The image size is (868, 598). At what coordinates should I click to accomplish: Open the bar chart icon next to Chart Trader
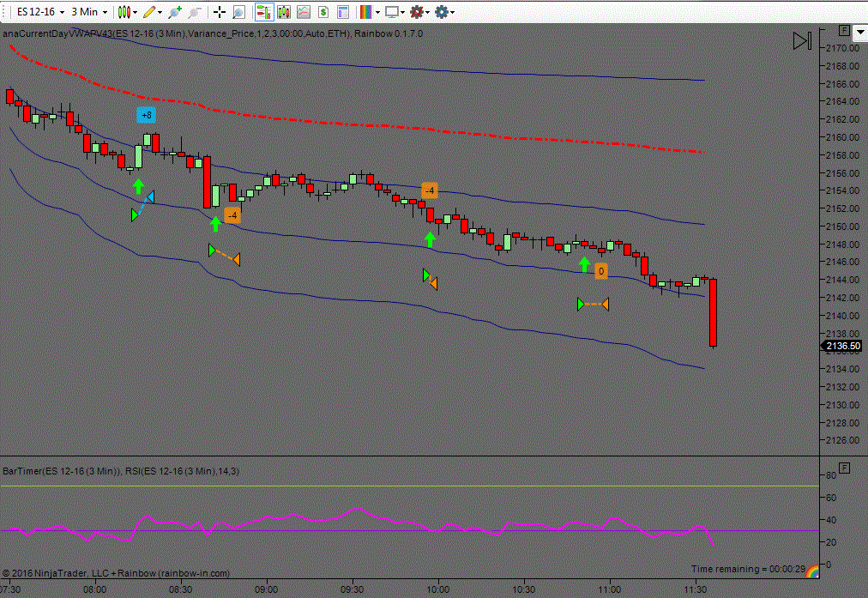(284, 12)
